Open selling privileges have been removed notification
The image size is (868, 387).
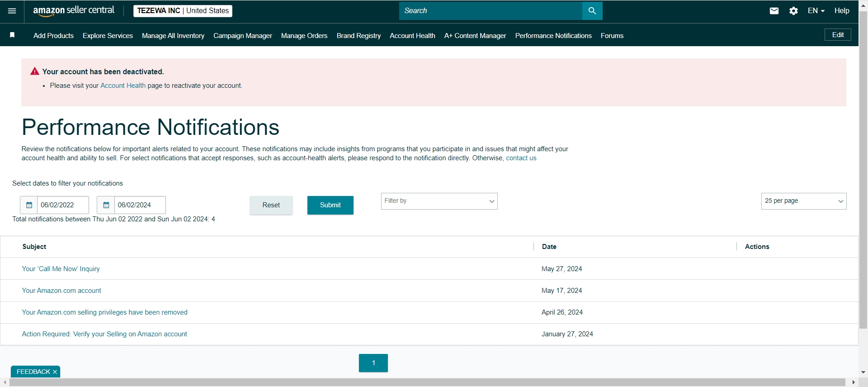(x=105, y=312)
